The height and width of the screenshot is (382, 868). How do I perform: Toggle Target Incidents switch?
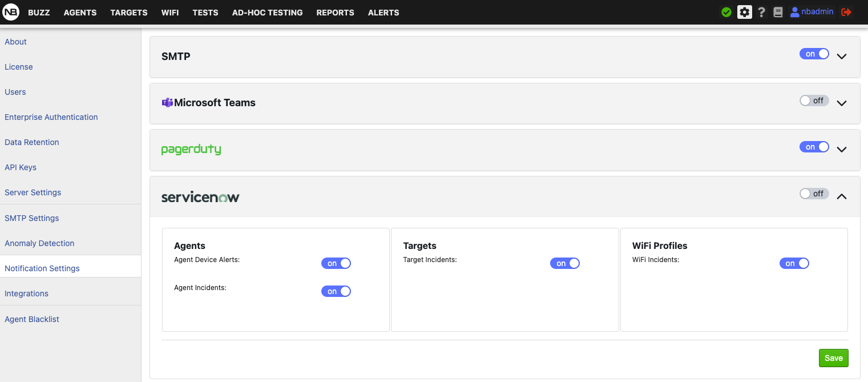coord(565,263)
